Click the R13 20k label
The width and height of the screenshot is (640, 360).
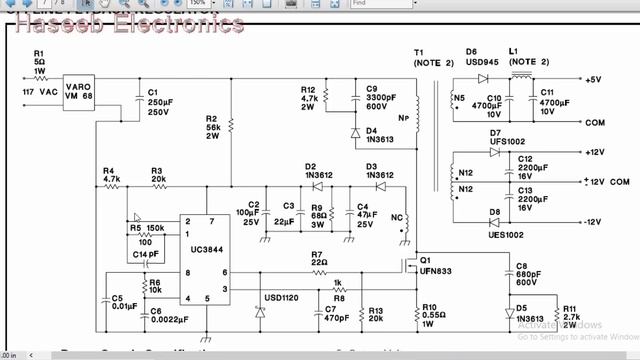point(376,315)
